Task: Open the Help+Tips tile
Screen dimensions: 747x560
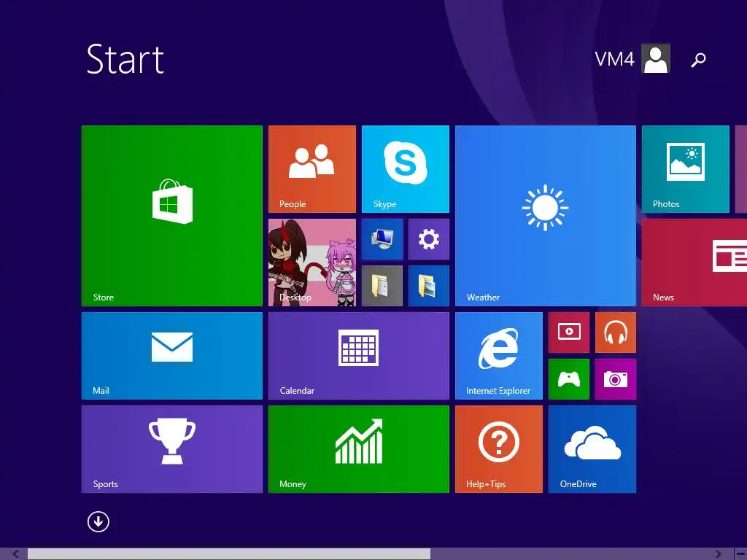Action: pyautogui.click(x=499, y=449)
